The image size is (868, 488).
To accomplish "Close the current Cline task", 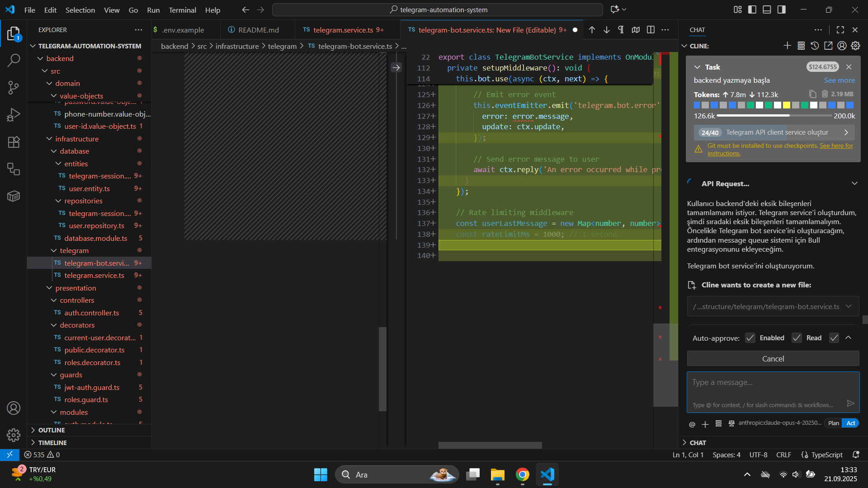I will [849, 67].
